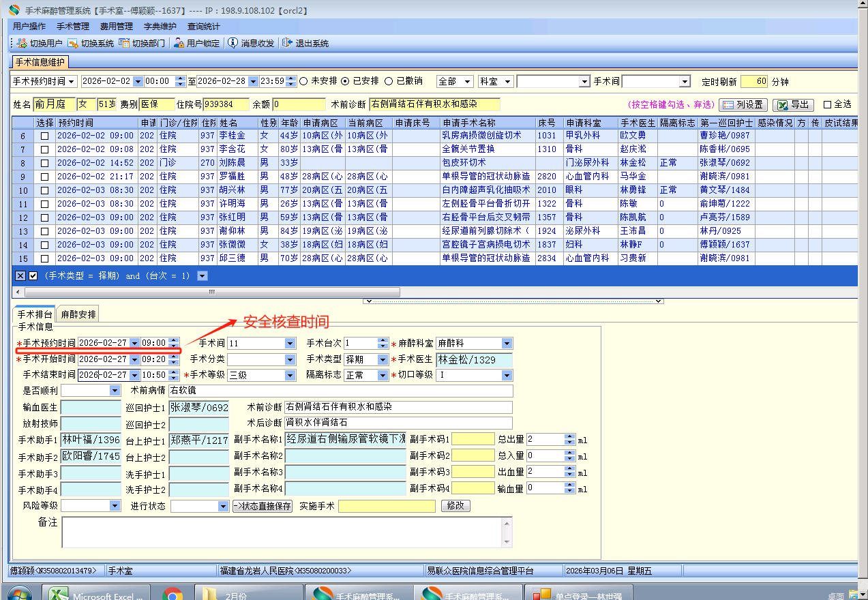Screen dimensions: 868x600
Task: Open the 是否顺利 dropdown
Action: [115, 391]
